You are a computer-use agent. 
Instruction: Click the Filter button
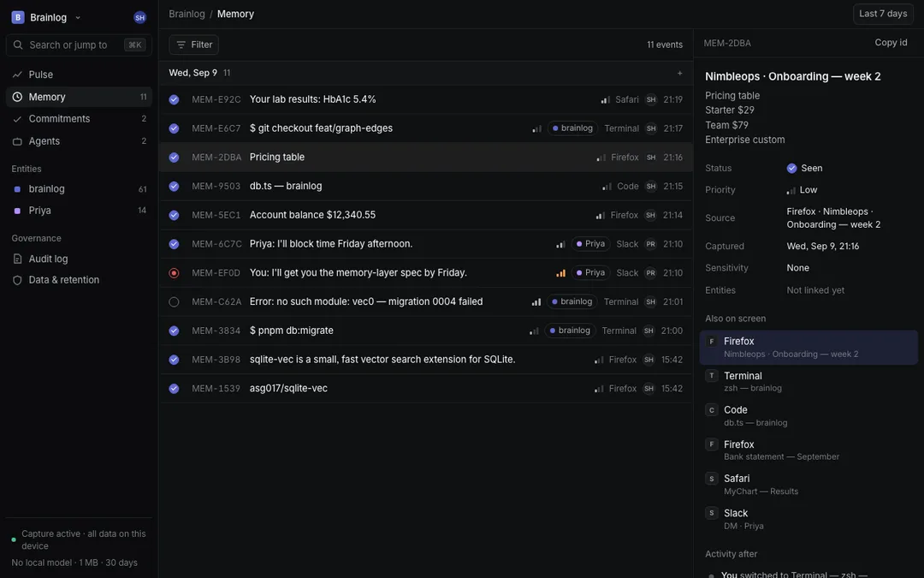tap(194, 45)
